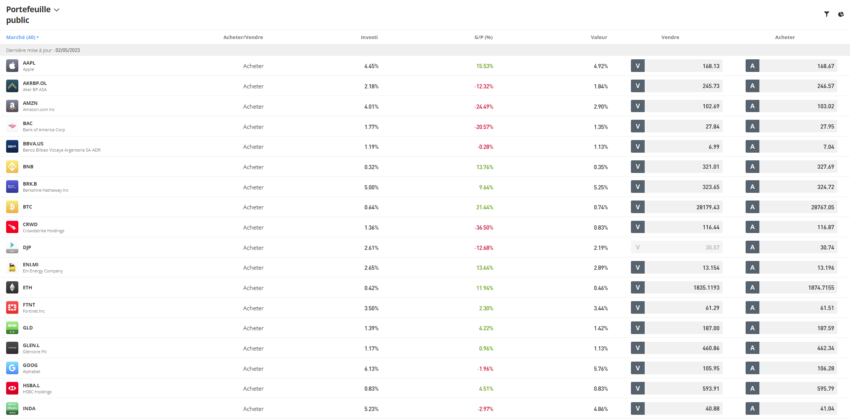Click the Berkshire Hathaway BRK.B logo
Screen dimensions: 850x419
pos(12,187)
